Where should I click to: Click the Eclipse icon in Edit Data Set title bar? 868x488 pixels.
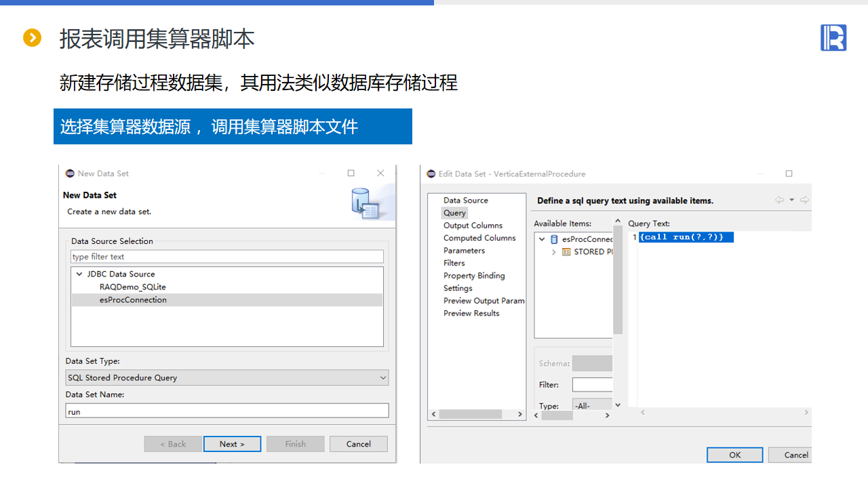pos(431,174)
